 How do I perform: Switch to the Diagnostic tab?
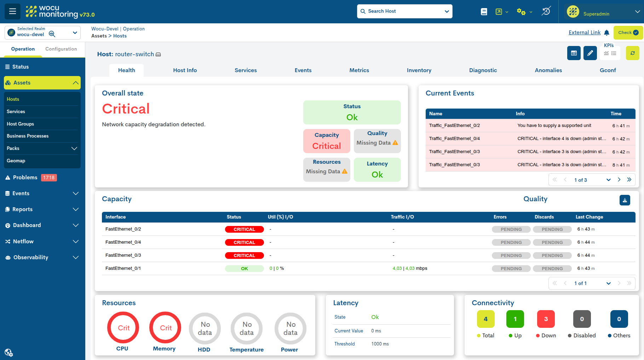coord(483,70)
